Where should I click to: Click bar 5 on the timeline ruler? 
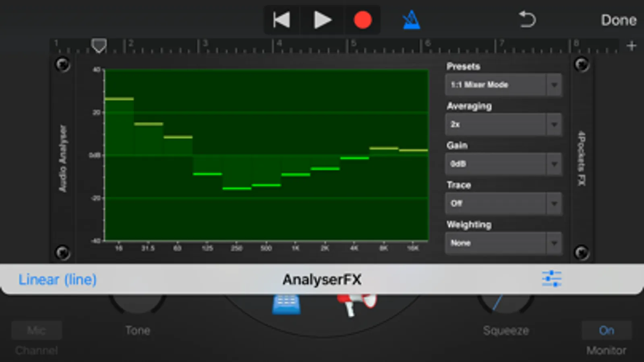(x=353, y=43)
